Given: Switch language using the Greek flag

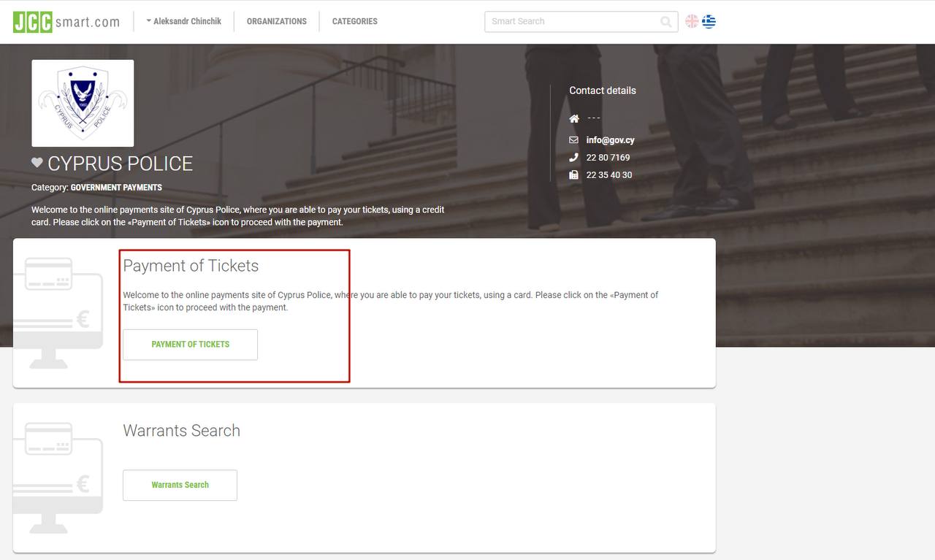Looking at the screenshot, I should tap(709, 21).
